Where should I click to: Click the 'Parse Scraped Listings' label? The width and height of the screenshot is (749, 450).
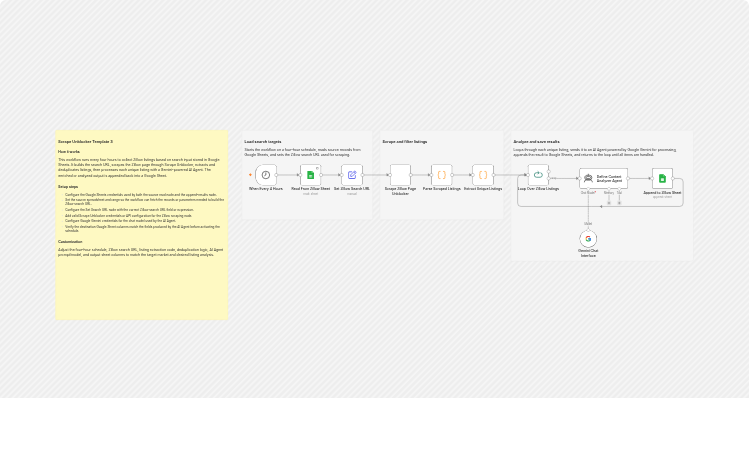442,189
